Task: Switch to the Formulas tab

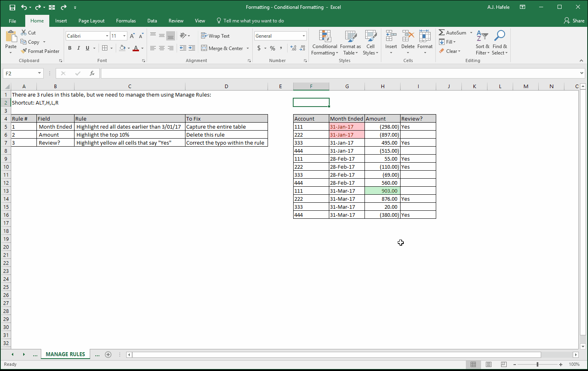Action: point(126,21)
